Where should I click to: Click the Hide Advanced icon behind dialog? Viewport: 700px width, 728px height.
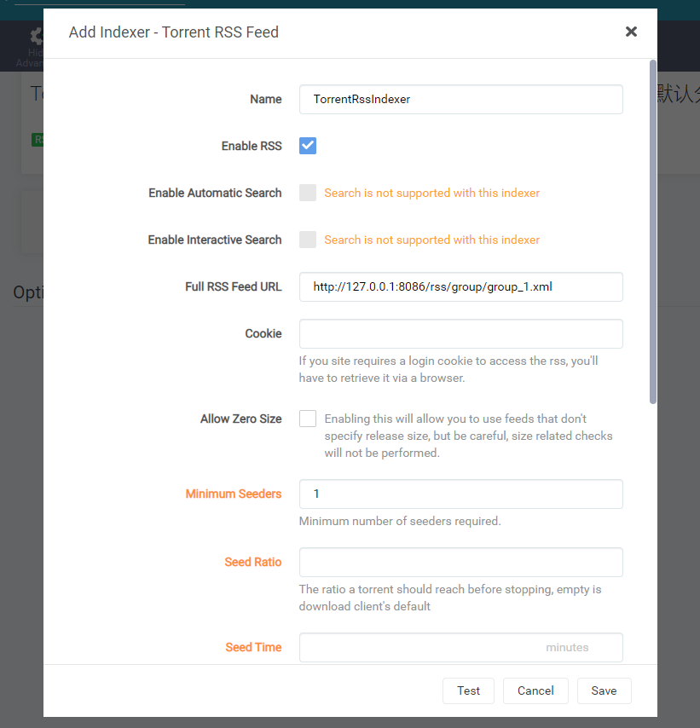[35, 38]
